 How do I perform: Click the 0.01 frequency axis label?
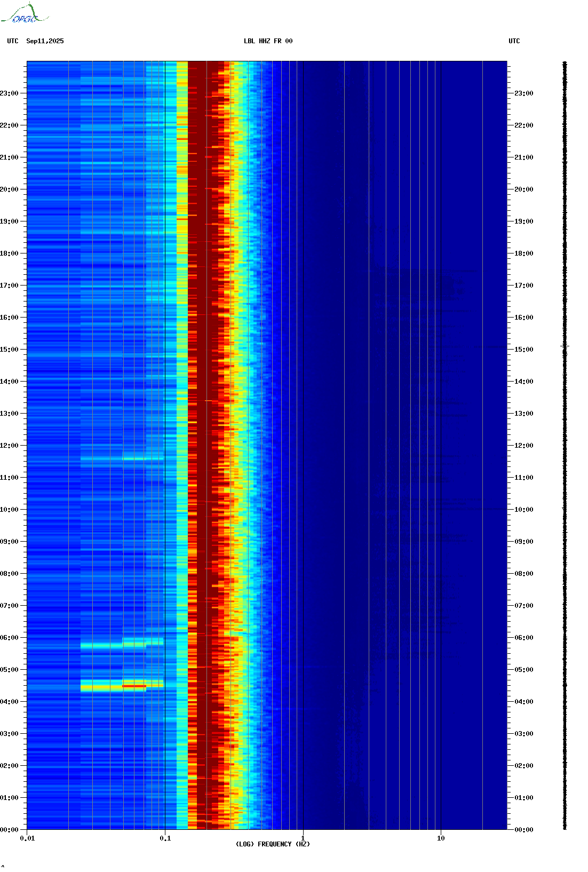point(27,838)
